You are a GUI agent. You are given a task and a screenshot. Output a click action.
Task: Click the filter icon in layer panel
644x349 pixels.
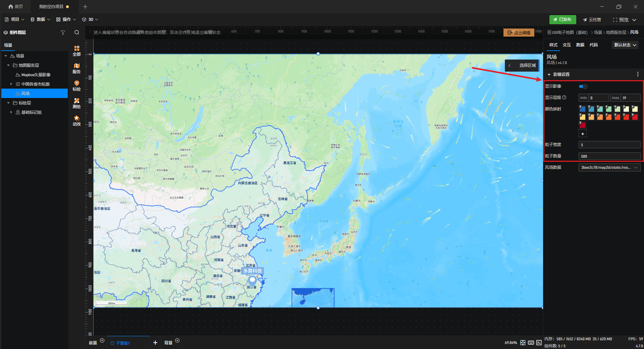(63, 33)
